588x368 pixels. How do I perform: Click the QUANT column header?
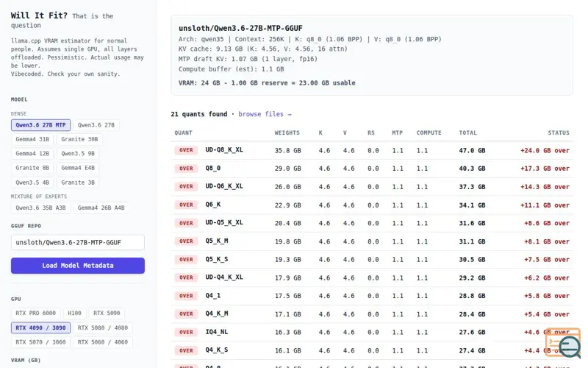(183, 133)
